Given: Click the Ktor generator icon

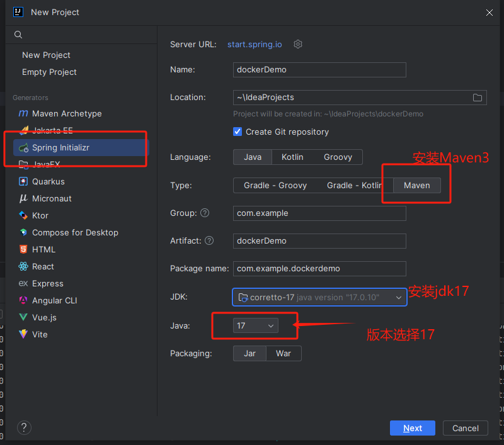Looking at the screenshot, I should point(23,215).
